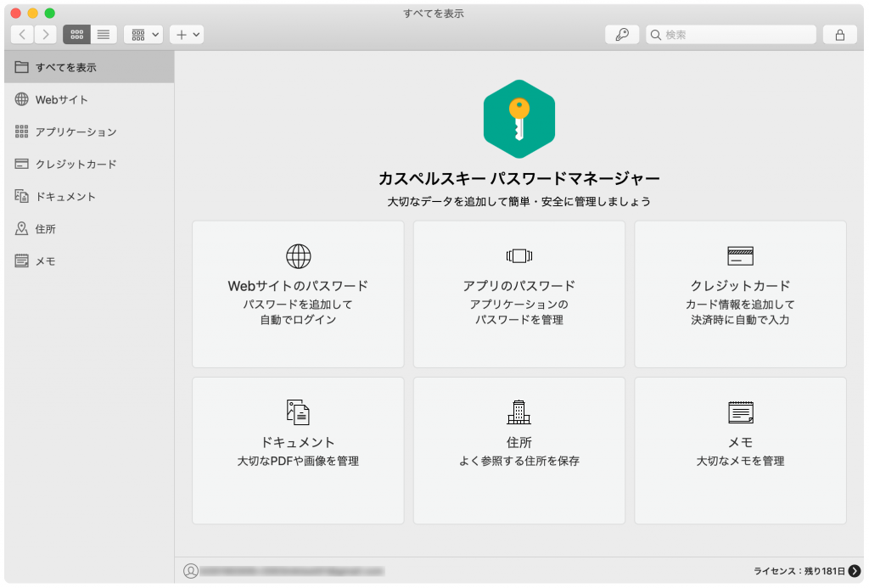
Task: Go back with the left arrow button
Action: point(22,35)
